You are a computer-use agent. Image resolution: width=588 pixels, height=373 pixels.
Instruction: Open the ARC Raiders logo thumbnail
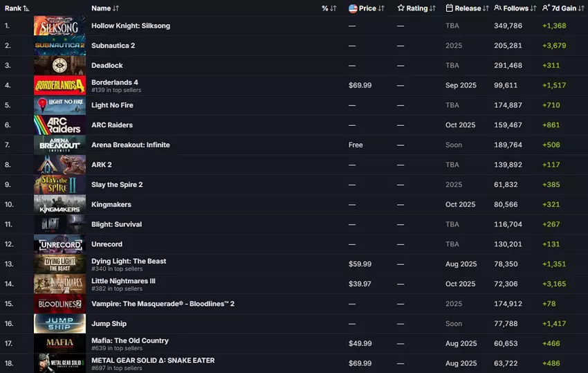tap(59, 125)
